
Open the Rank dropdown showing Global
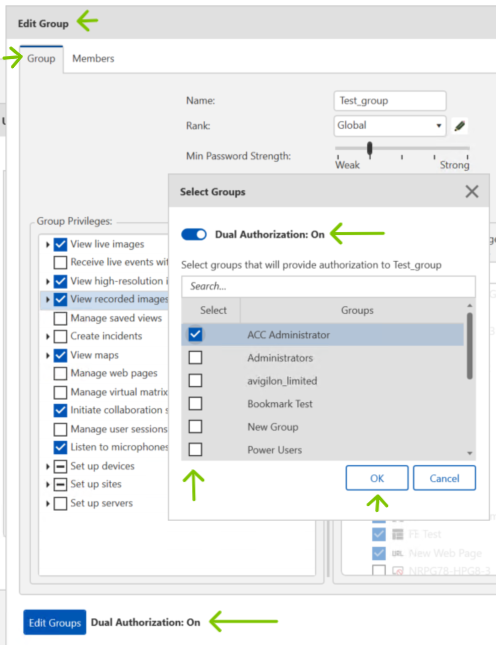click(390, 125)
